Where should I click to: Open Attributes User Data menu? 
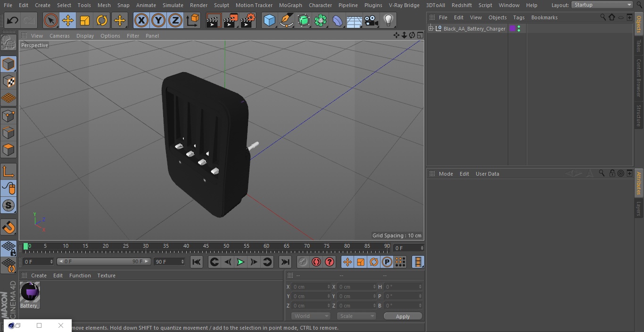point(487,174)
